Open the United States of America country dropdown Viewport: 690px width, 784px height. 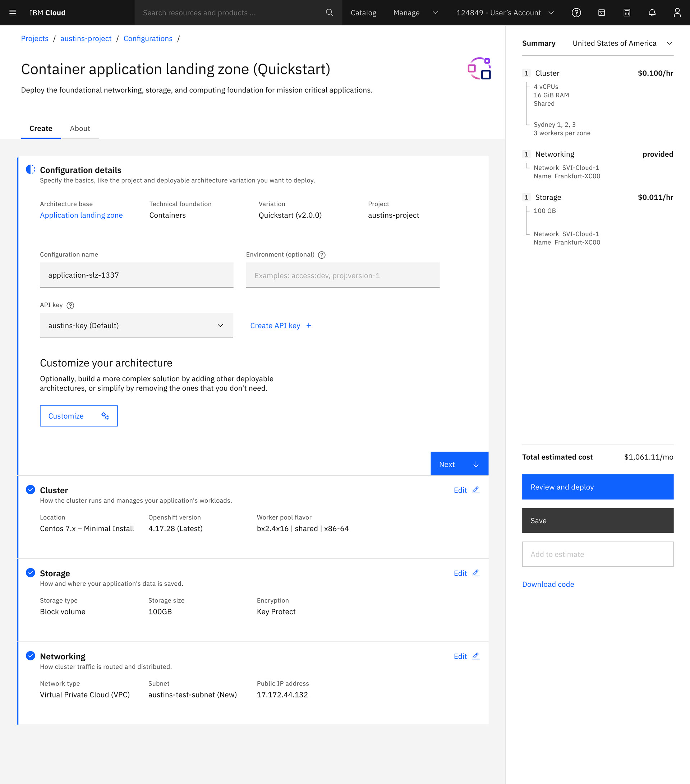point(622,43)
